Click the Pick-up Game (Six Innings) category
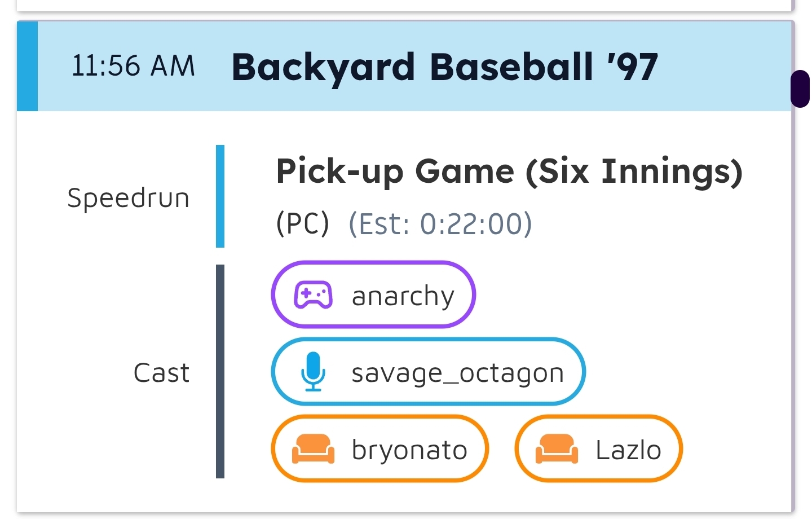This screenshot has height=519, width=812. [509, 171]
